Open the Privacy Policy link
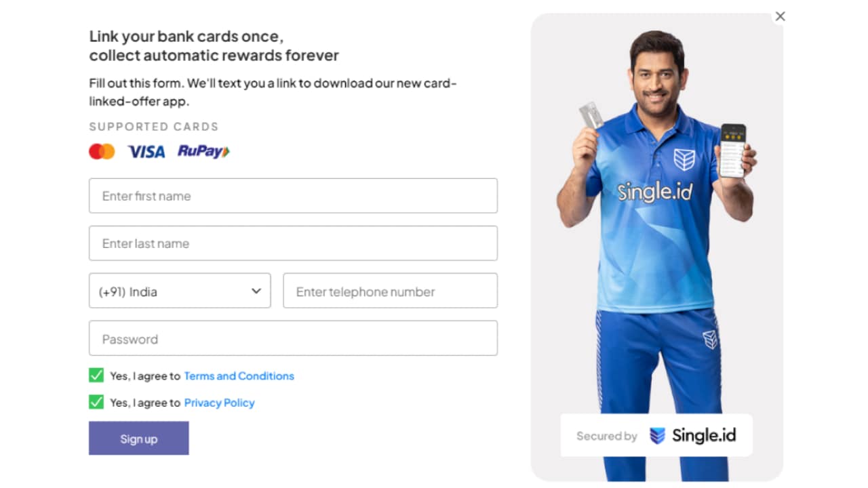 pyautogui.click(x=219, y=403)
